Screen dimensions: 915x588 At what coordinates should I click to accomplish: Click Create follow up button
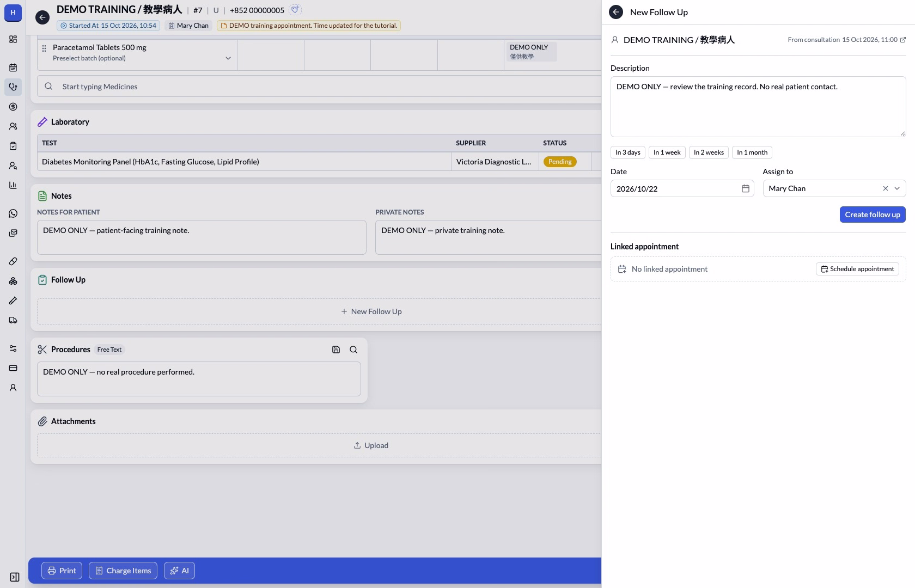tap(873, 215)
